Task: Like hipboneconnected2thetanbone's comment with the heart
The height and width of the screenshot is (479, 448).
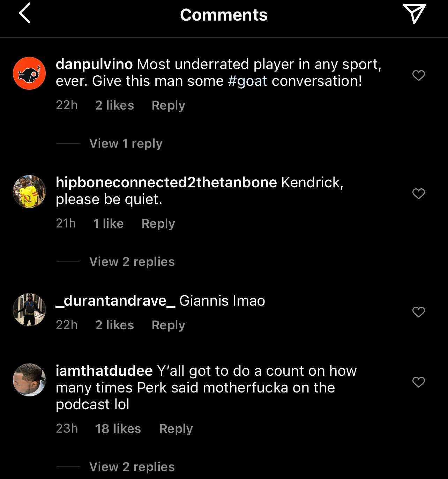Action: pos(419,193)
